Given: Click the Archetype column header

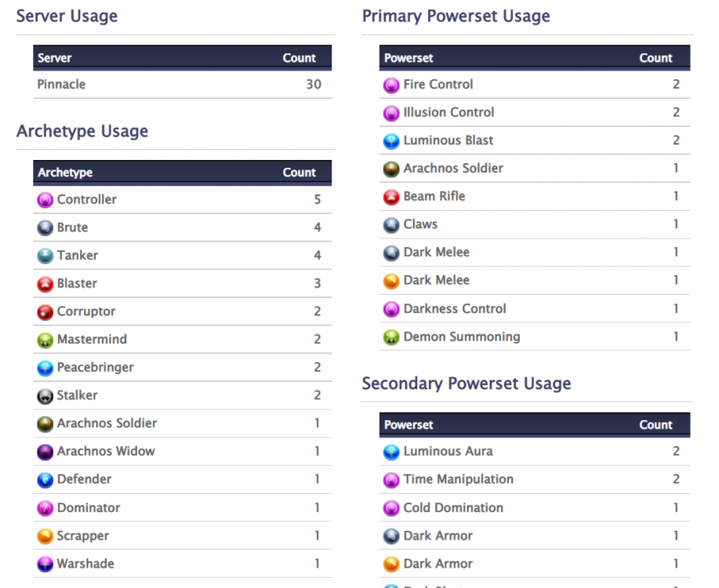Looking at the screenshot, I should pyautogui.click(x=65, y=172).
